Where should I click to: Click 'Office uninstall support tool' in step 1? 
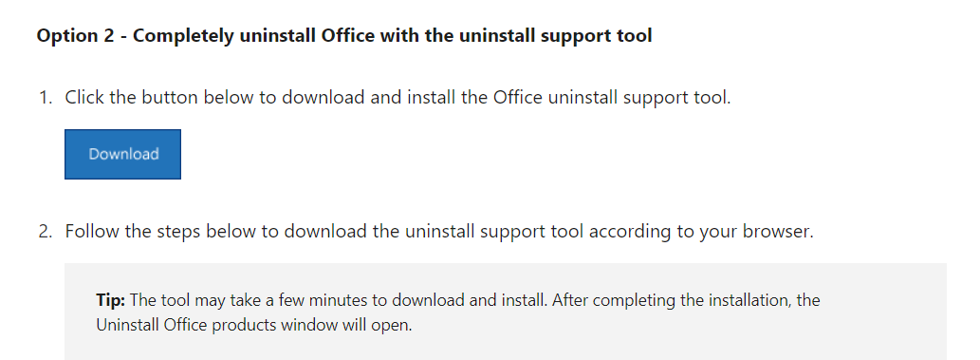[612, 98]
